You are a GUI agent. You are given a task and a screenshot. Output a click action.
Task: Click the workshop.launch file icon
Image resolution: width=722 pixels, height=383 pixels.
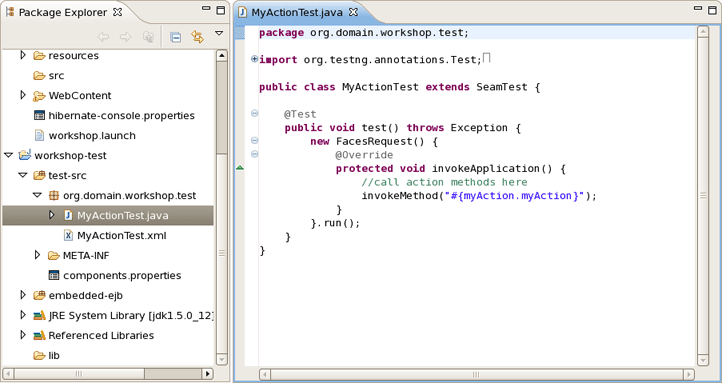[x=40, y=135]
